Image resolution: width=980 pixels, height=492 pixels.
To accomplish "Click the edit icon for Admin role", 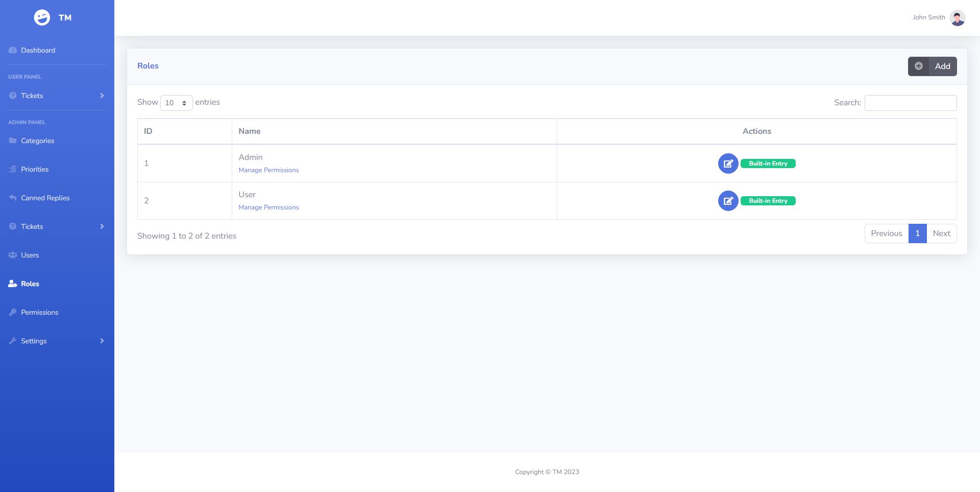I will [x=728, y=163].
